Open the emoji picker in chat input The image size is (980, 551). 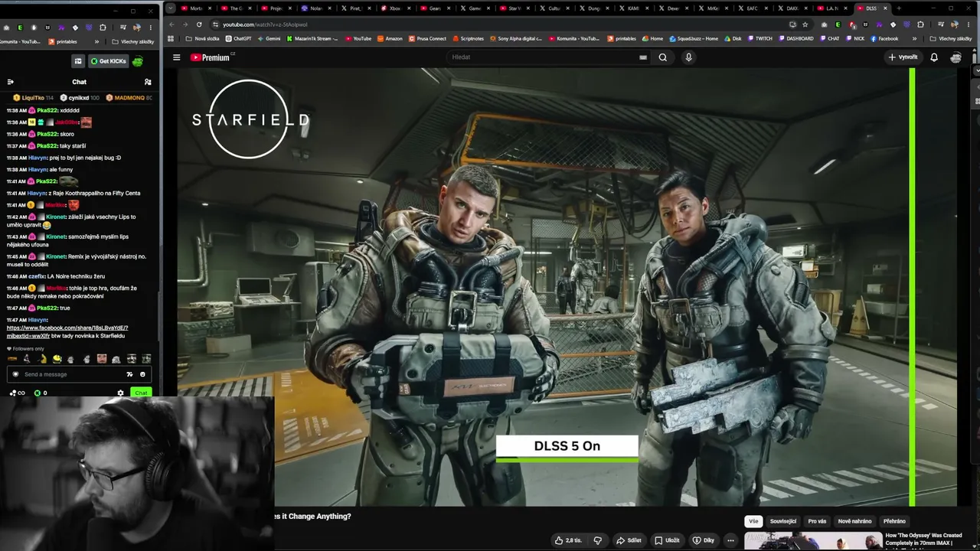click(142, 374)
